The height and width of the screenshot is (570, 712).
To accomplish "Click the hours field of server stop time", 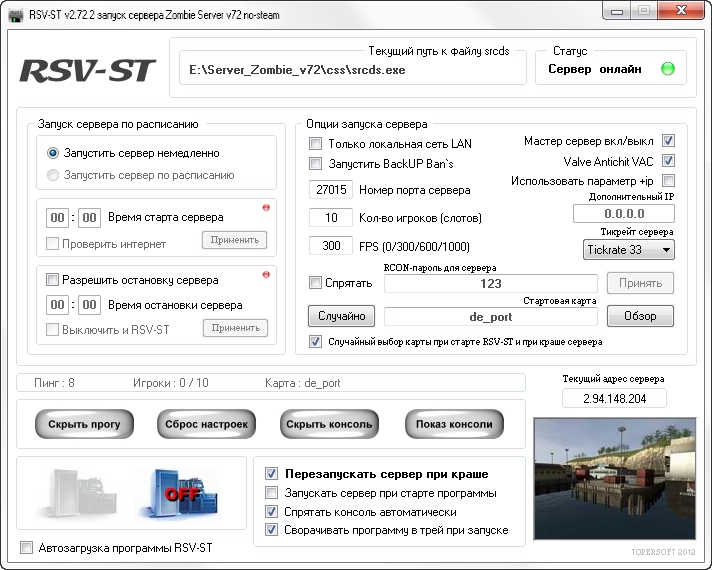I will point(57,304).
